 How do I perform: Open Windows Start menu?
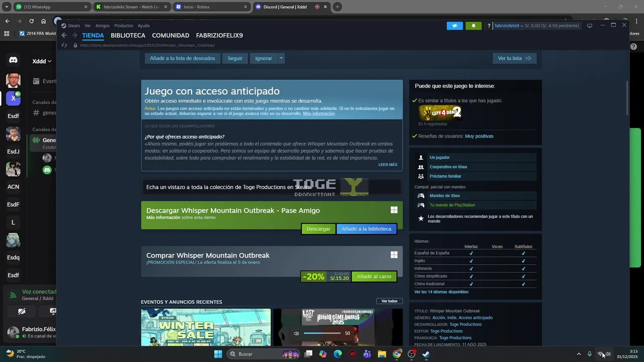pos(218,354)
